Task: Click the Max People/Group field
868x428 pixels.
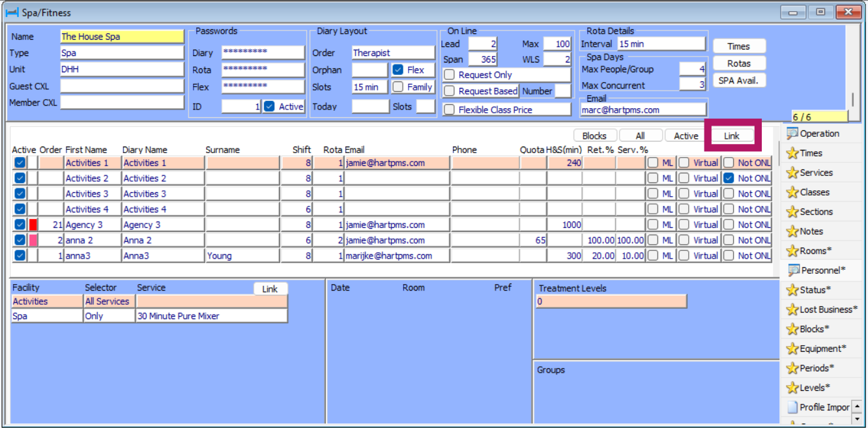Action: coord(692,69)
